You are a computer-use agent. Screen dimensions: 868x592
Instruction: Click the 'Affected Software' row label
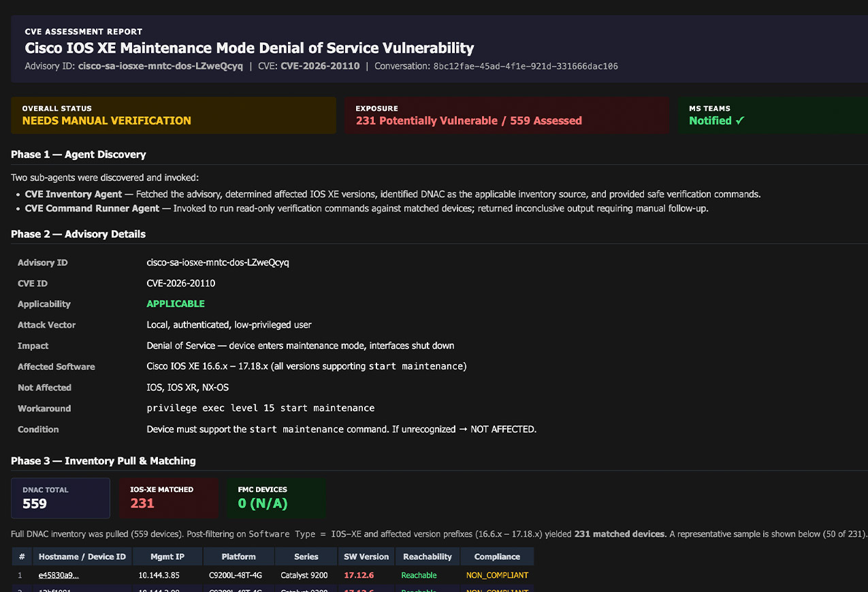[x=57, y=367]
